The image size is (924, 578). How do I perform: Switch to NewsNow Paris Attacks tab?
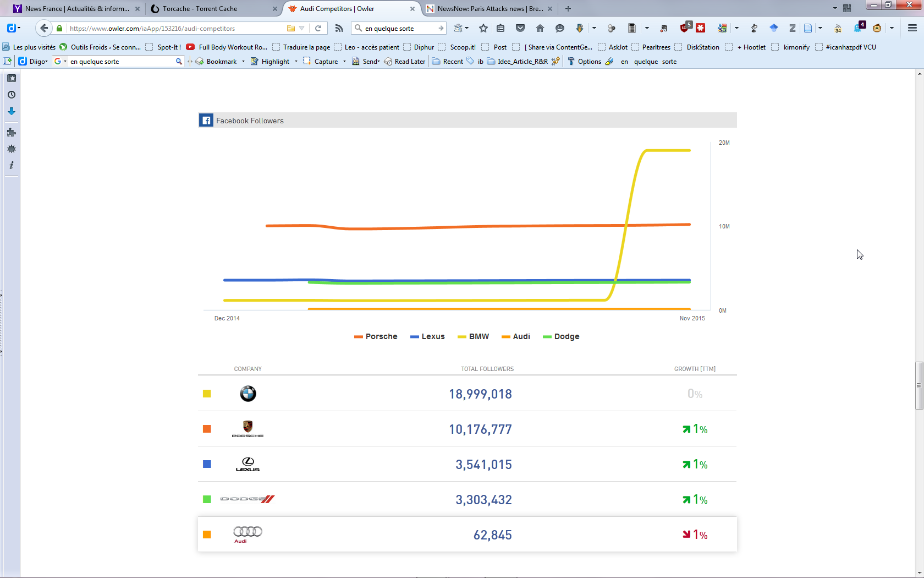click(489, 8)
